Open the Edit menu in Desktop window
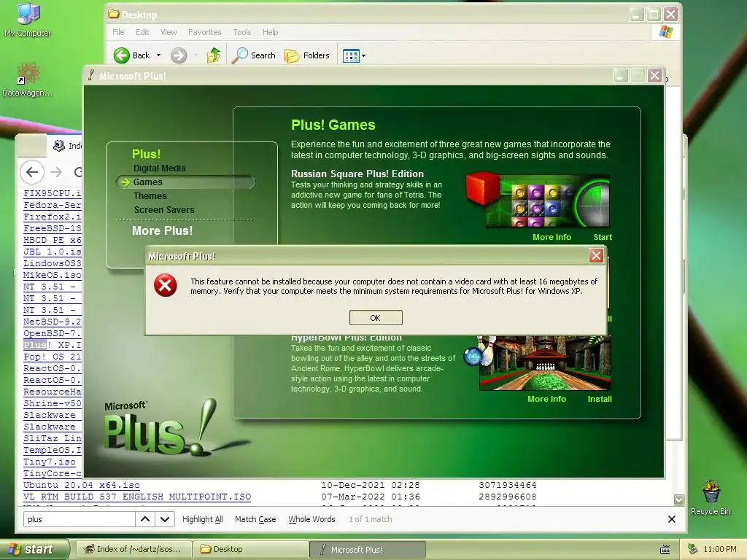 (142, 32)
